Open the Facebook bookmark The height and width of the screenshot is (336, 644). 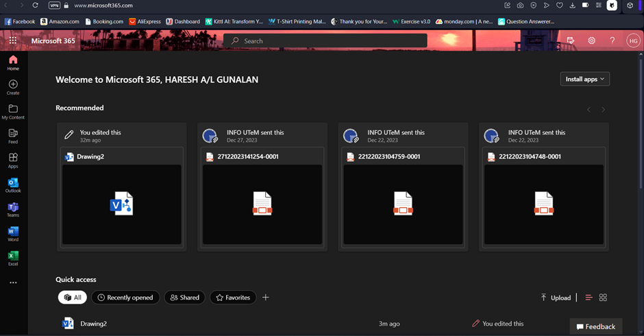coord(20,21)
